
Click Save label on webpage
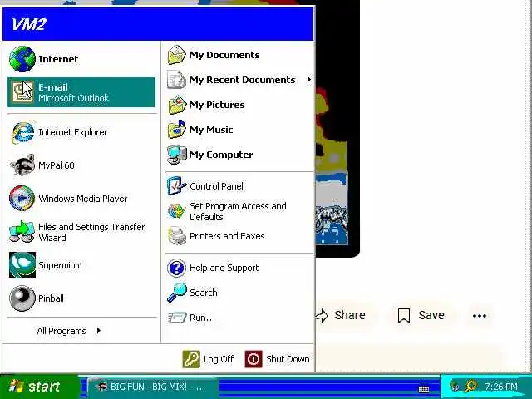pos(431,315)
